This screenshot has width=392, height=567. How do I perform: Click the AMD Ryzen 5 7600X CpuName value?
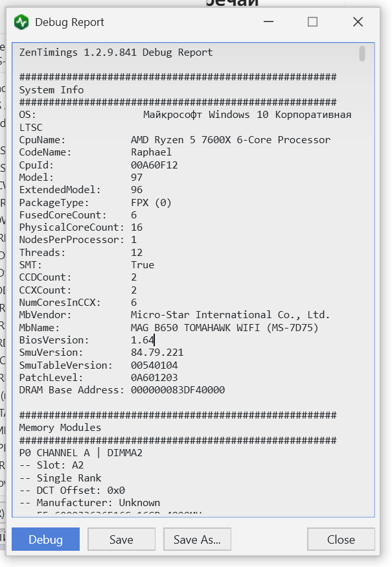click(x=230, y=140)
